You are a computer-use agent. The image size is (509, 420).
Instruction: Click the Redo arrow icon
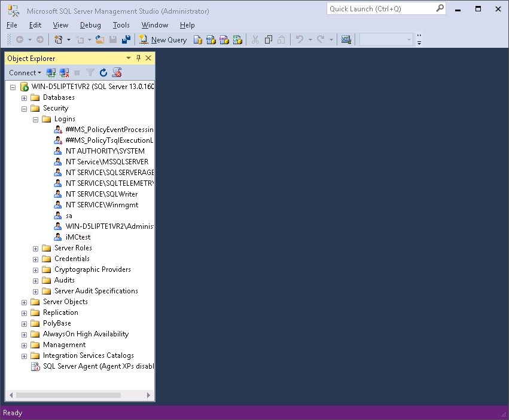pyautogui.click(x=321, y=39)
